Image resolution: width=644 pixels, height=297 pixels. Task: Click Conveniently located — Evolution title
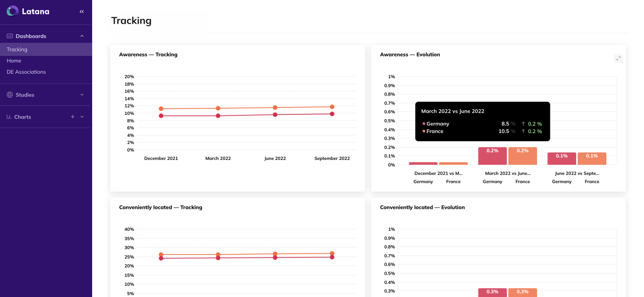(422, 207)
